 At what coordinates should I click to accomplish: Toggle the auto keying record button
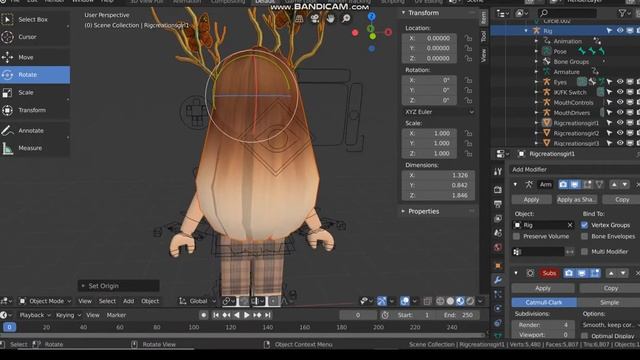click(203, 315)
